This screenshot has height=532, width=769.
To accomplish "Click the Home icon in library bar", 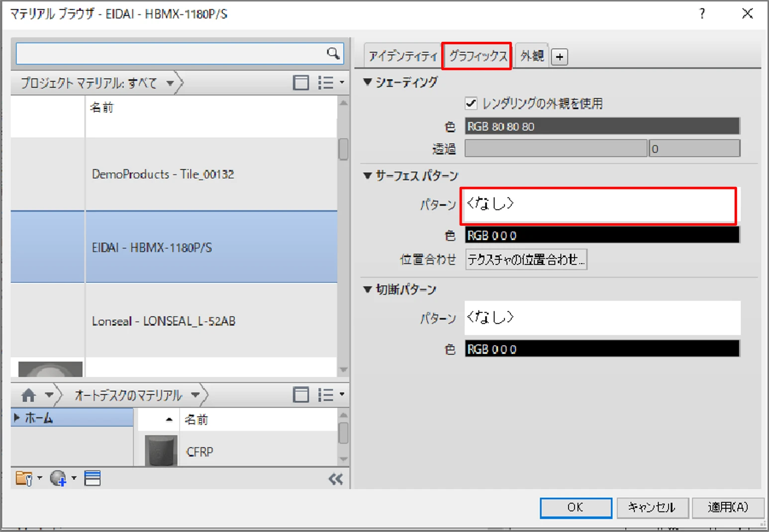I will click(29, 395).
